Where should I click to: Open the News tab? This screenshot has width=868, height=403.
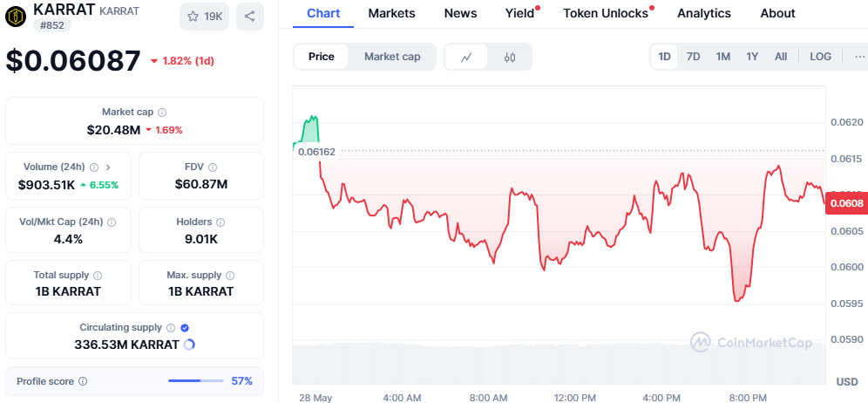click(x=460, y=13)
